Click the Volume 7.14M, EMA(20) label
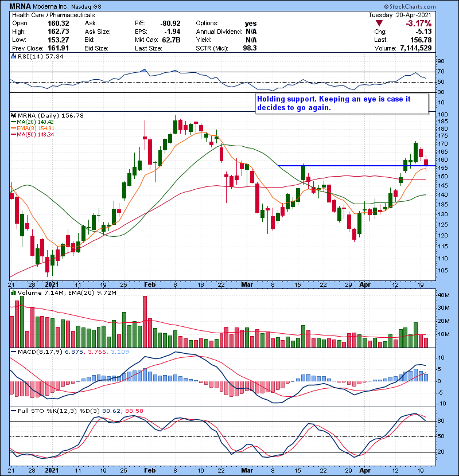Viewport: 459px width, 476px height. pyautogui.click(x=67, y=292)
